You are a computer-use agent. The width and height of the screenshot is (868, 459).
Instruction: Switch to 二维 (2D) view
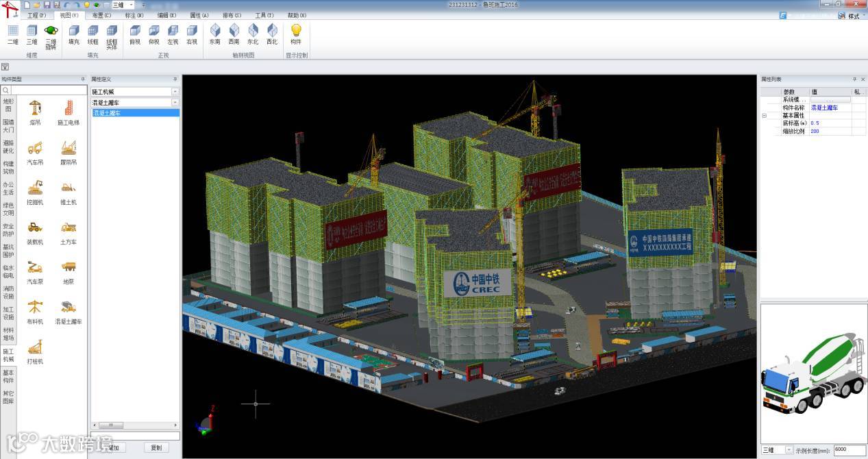pos(13,35)
